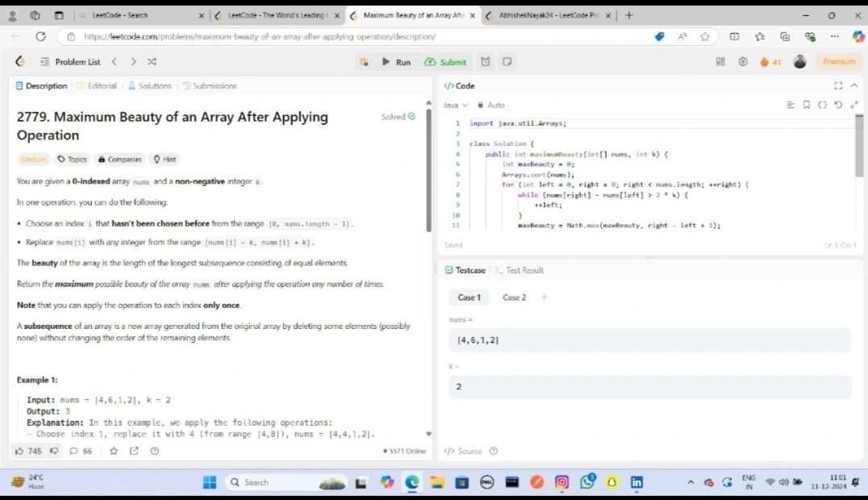
Task: Click the curly braces icon in editor
Action: click(x=823, y=105)
